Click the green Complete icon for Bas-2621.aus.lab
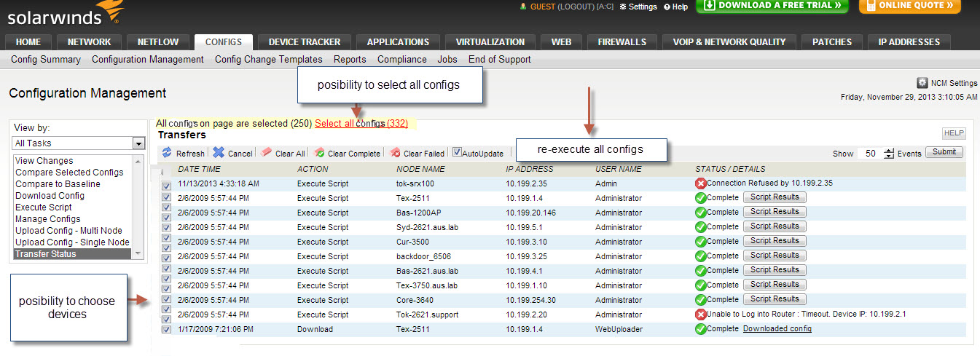This screenshot has width=980, height=356. tap(701, 271)
